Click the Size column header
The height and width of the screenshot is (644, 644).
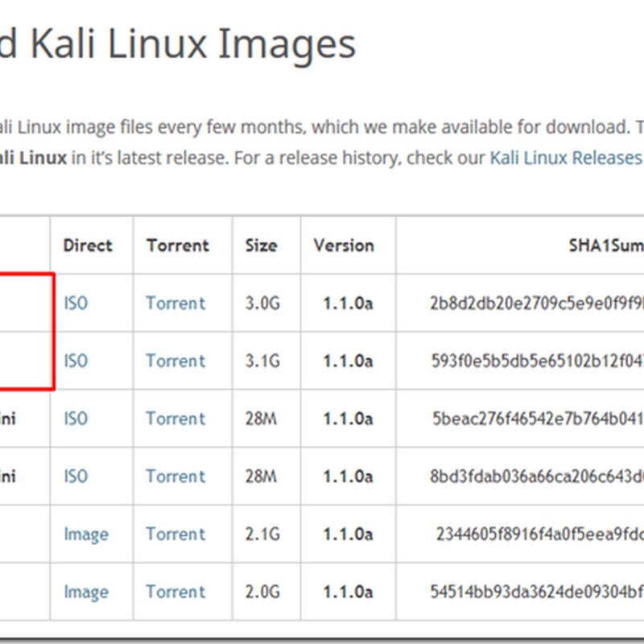[x=261, y=246]
